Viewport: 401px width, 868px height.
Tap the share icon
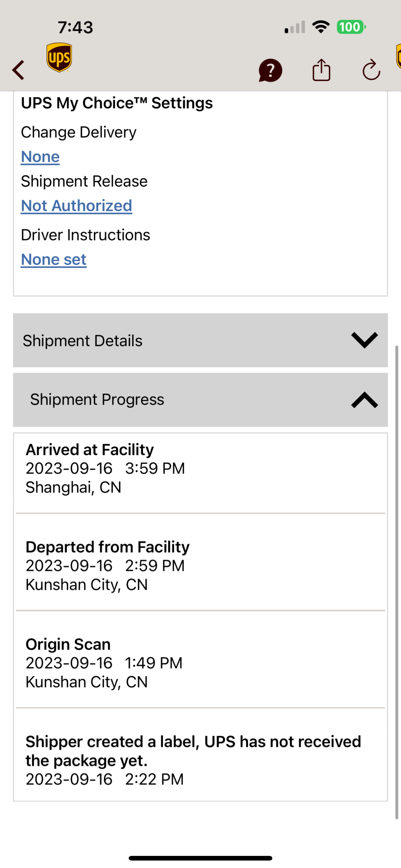pos(321,70)
